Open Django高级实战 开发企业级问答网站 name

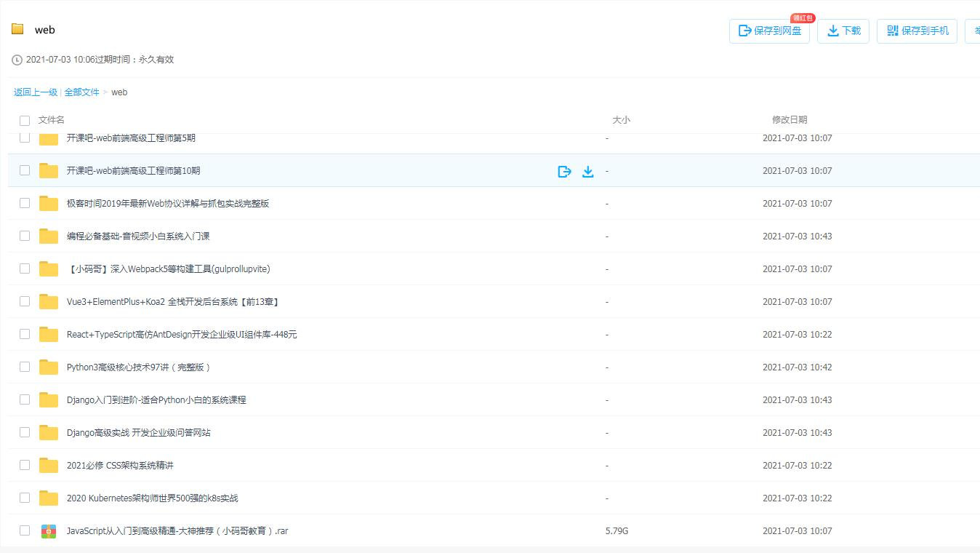[139, 433]
